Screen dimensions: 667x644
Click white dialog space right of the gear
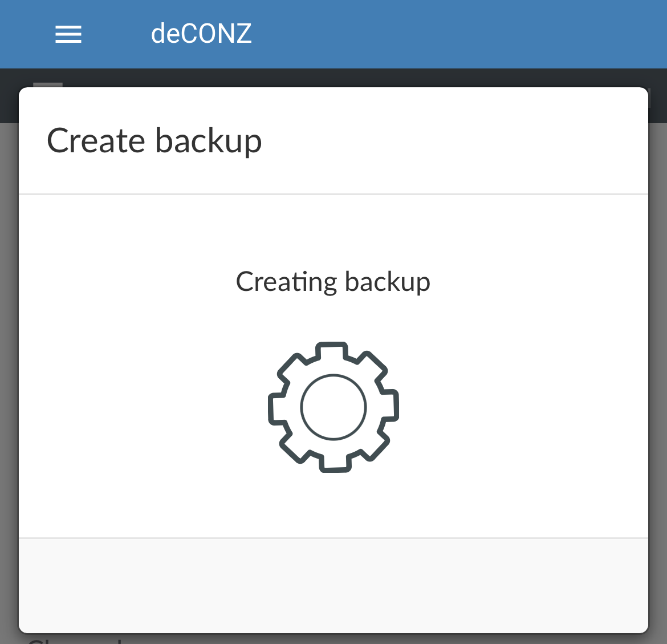tap(524, 407)
